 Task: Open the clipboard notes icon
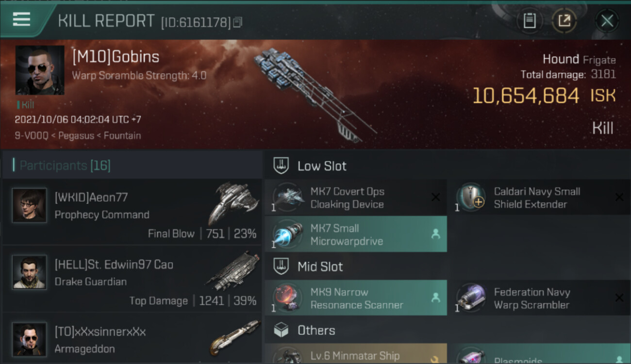pyautogui.click(x=530, y=20)
